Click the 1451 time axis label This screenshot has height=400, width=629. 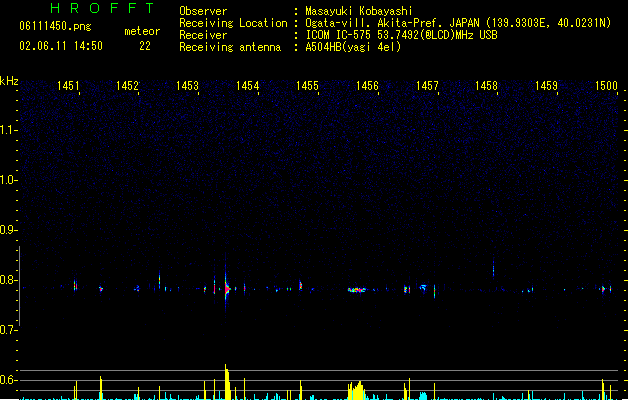pyautogui.click(x=68, y=86)
